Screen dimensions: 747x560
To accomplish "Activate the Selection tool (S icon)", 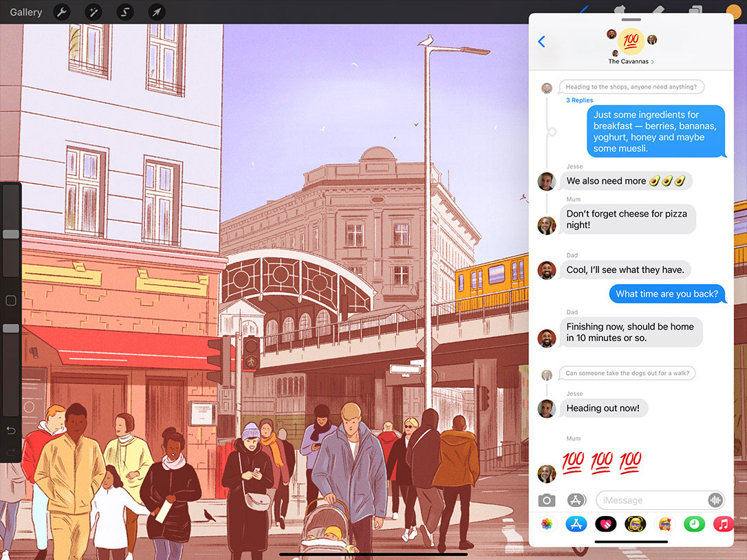I will [x=124, y=12].
